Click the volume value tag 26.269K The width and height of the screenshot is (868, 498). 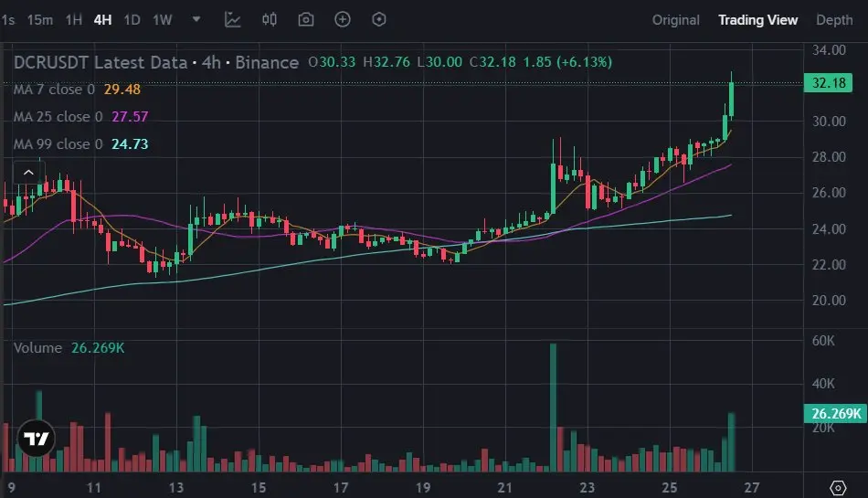(x=836, y=414)
